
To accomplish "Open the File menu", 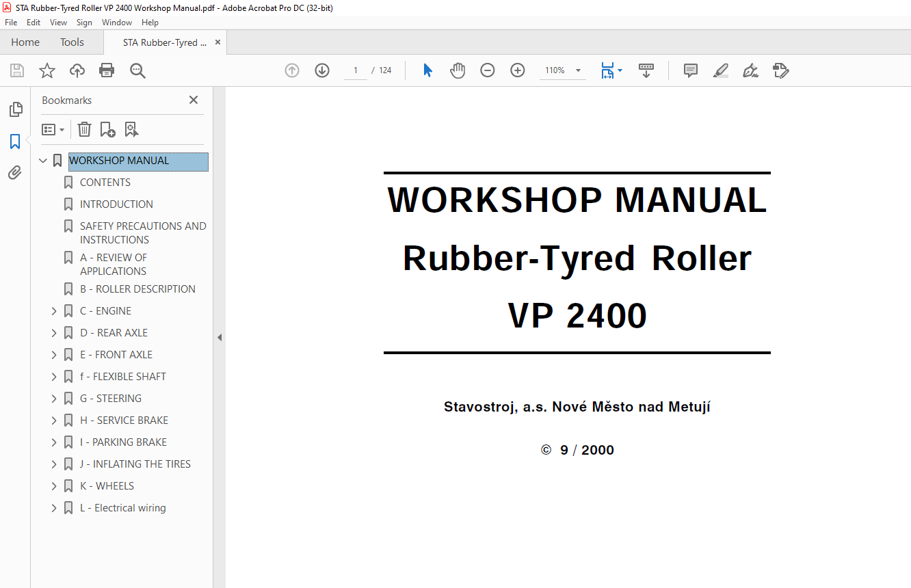I will click(x=11, y=23).
